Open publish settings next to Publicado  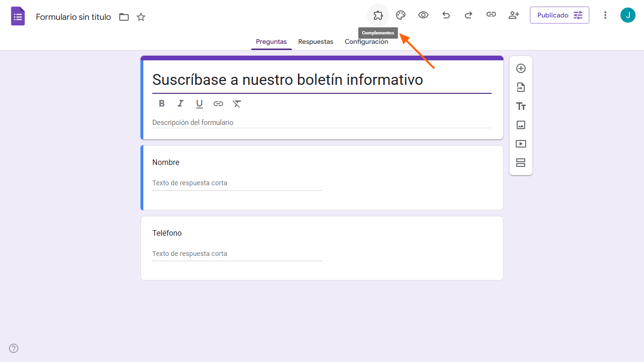point(578,15)
